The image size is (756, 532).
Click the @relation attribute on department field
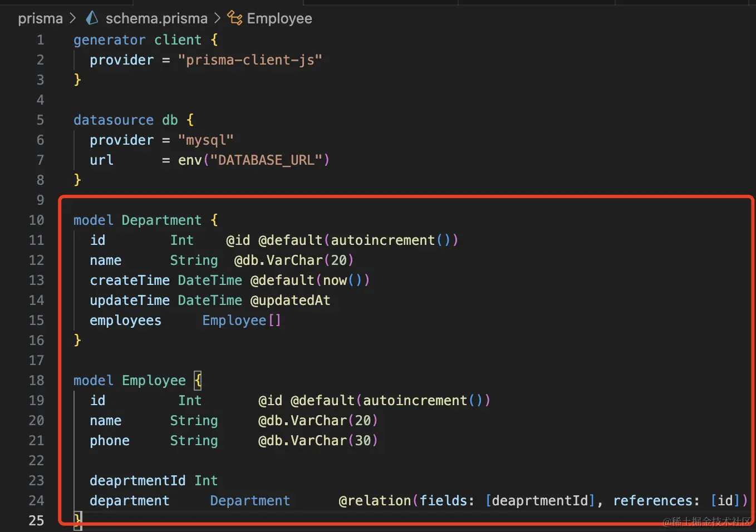pyautogui.click(x=375, y=501)
